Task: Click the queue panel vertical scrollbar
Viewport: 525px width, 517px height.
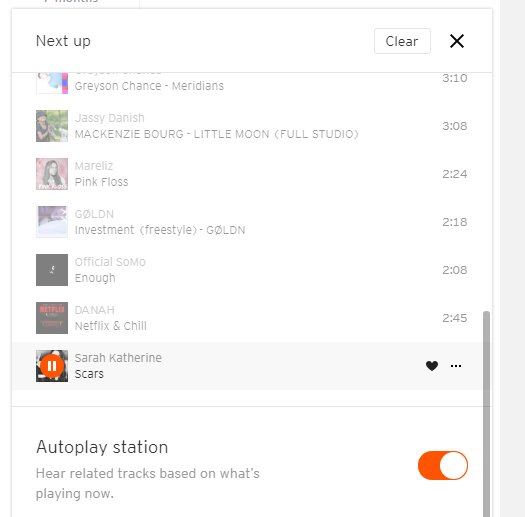Action: [x=486, y=414]
